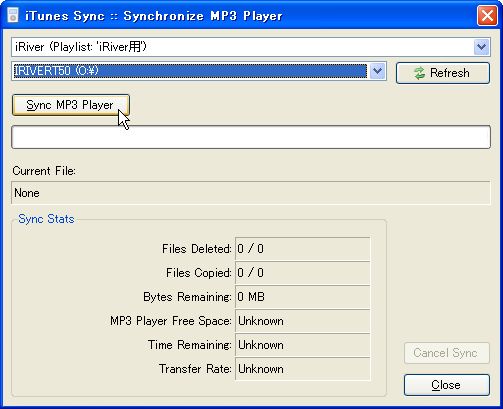Click the Files Deleted value 0 / 0
Image resolution: width=503 pixels, height=409 pixels.
coord(303,249)
